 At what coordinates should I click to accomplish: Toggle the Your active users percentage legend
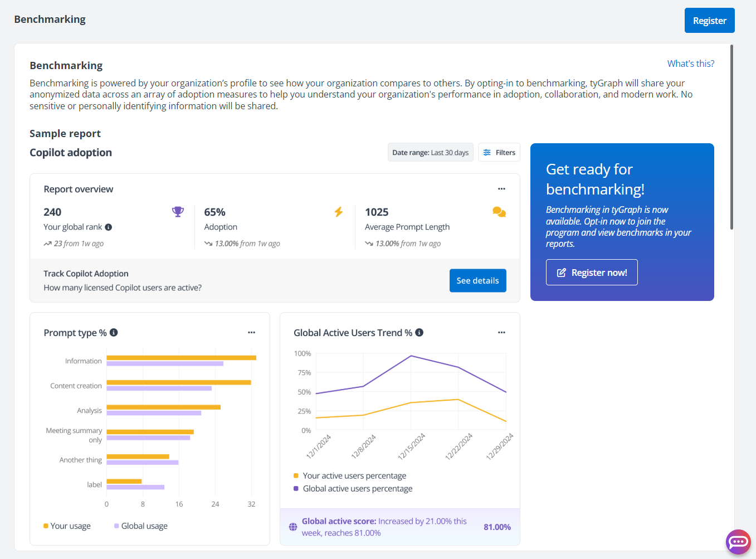click(x=354, y=475)
